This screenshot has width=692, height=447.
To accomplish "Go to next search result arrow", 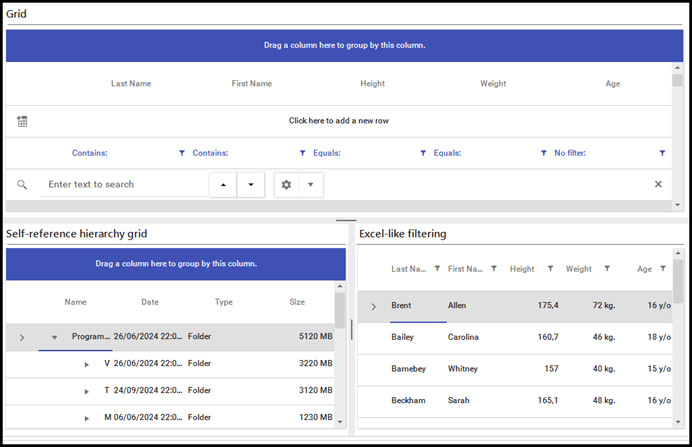I will pyautogui.click(x=251, y=185).
